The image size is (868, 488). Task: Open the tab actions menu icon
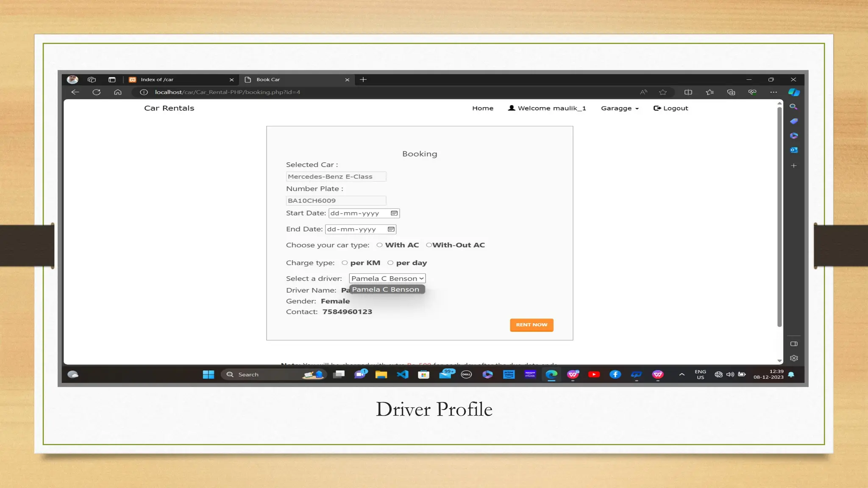(112, 79)
